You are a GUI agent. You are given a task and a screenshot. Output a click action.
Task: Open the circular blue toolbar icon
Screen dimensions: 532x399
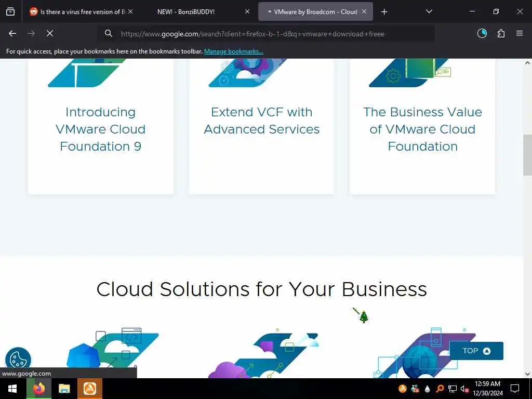coord(482,33)
